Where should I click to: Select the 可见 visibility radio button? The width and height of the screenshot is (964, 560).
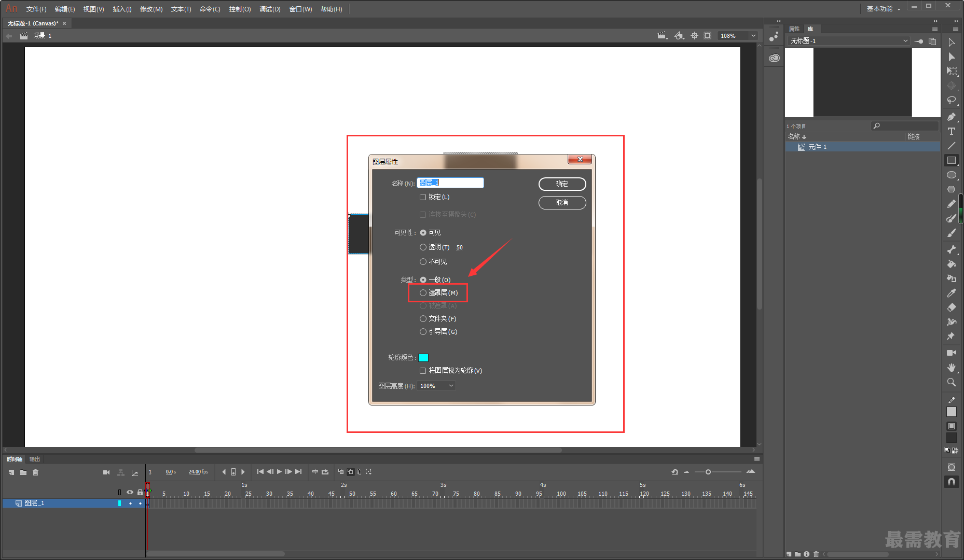(x=423, y=233)
